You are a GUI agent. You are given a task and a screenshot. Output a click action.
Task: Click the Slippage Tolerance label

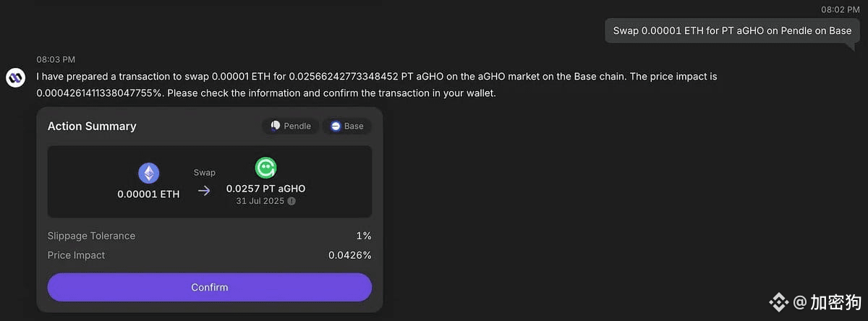pos(91,236)
